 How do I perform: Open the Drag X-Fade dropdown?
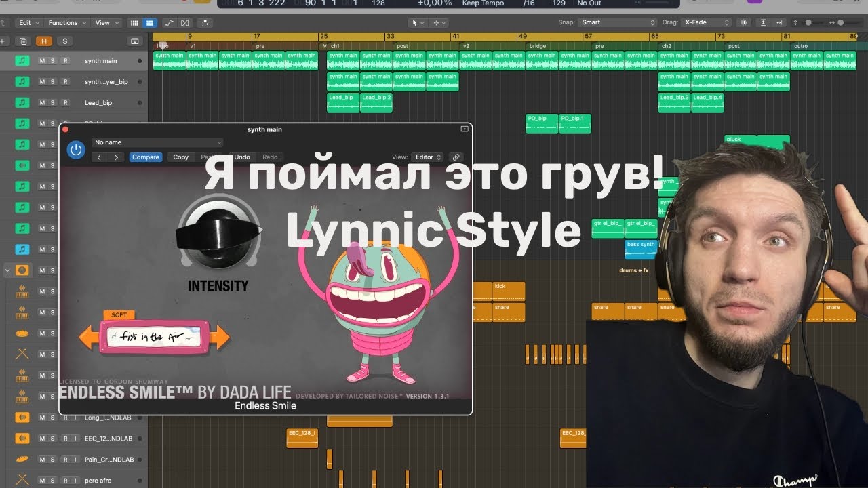(706, 22)
